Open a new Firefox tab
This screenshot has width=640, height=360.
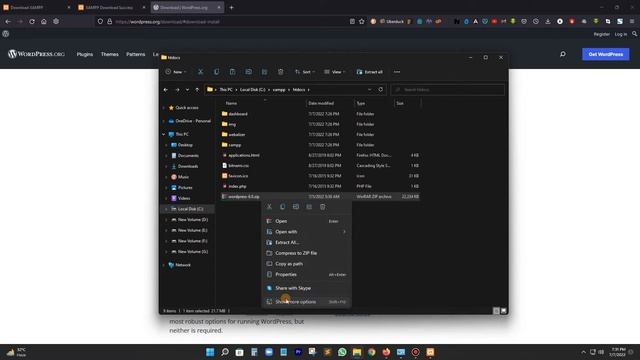point(231,7)
